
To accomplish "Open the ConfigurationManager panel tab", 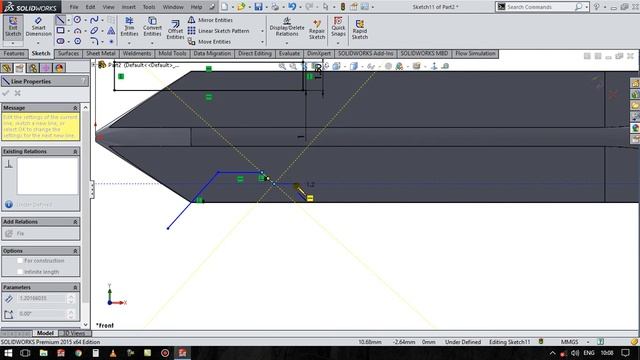I will pyautogui.click(x=33, y=68).
